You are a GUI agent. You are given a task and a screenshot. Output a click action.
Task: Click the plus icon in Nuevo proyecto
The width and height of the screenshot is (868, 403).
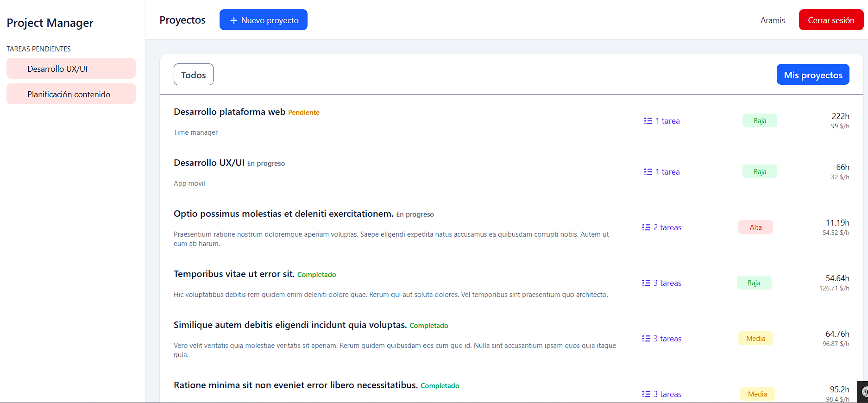pyautogui.click(x=233, y=20)
